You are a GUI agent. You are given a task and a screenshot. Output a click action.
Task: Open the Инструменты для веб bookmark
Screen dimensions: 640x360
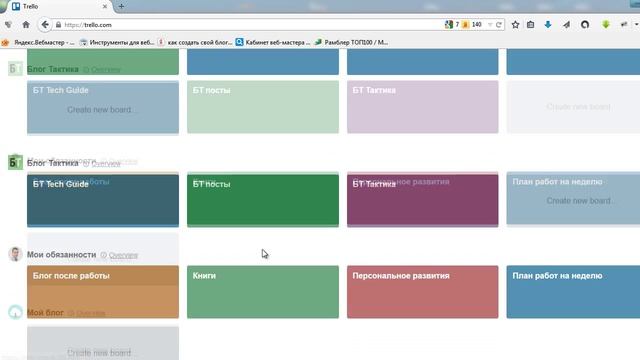pyautogui.click(x=117, y=42)
